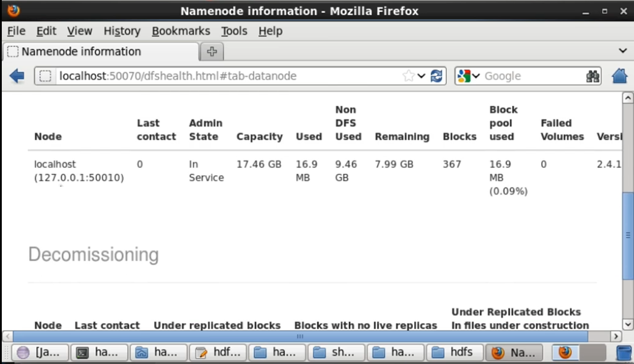Open the History menu

[x=122, y=31]
